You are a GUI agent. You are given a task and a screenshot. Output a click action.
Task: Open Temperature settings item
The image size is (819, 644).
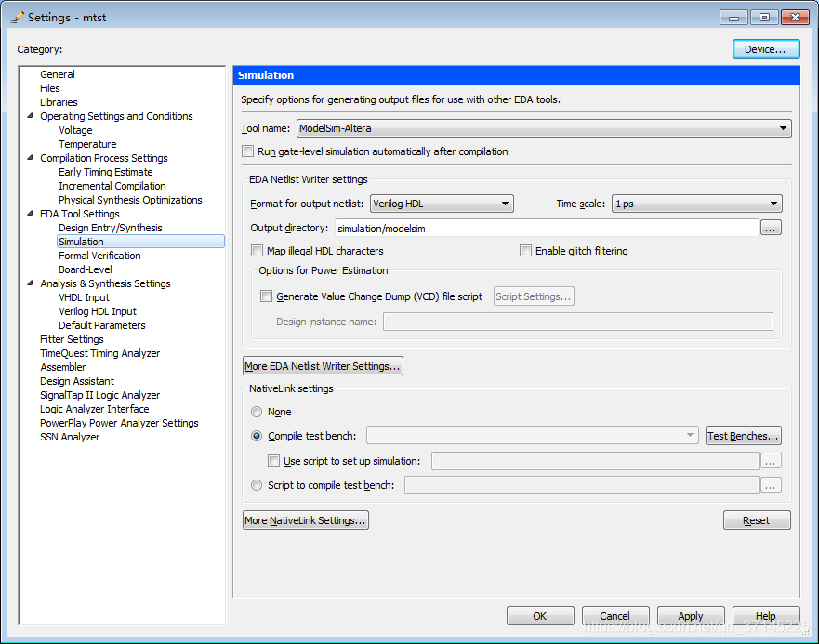tap(87, 144)
